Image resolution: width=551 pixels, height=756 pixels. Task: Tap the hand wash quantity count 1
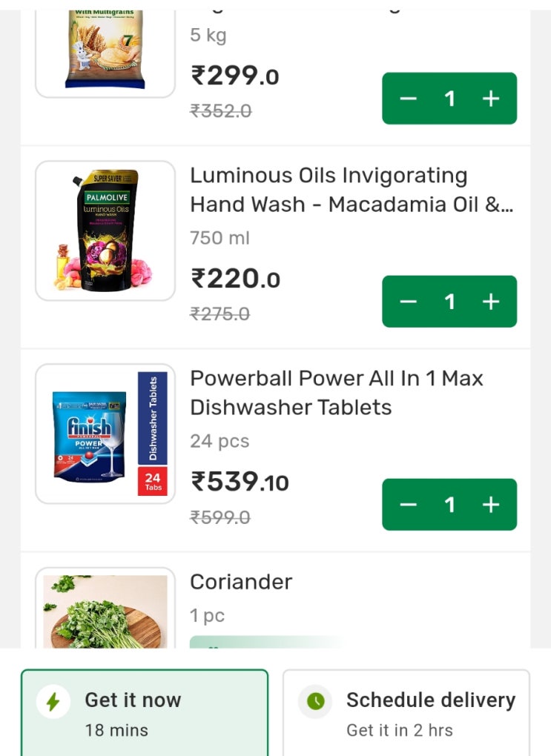click(449, 302)
